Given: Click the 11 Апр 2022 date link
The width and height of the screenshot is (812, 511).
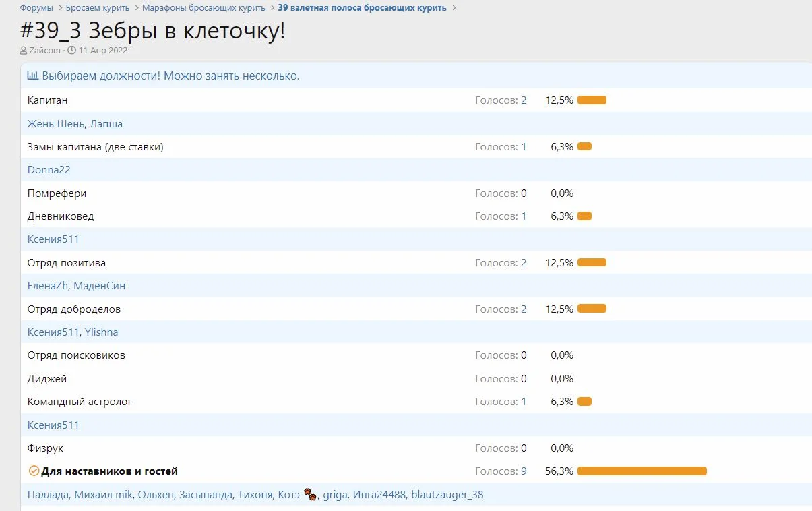Looking at the screenshot, I should (102, 51).
